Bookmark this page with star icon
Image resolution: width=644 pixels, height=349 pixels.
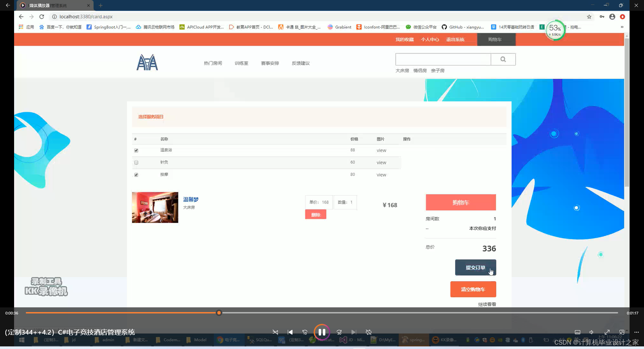pyautogui.click(x=589, y=17)
